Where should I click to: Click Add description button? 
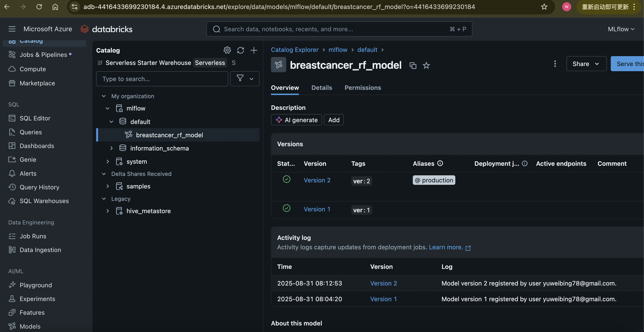(334, 120)
